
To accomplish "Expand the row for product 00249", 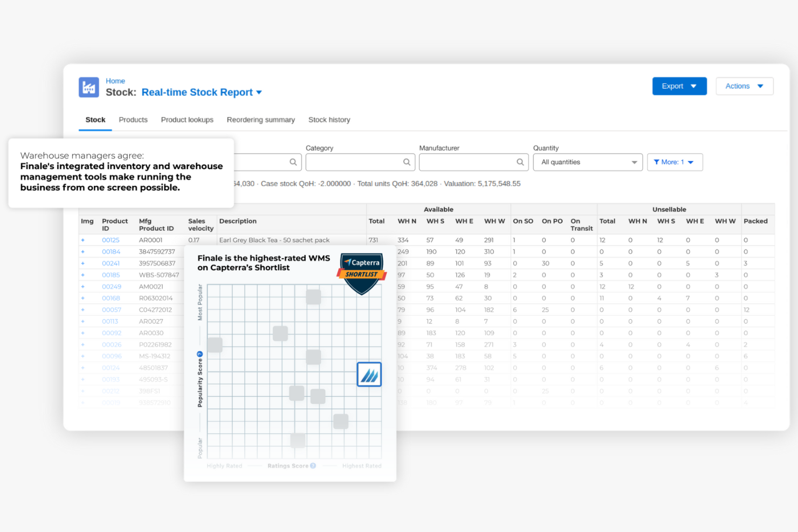I will 83,287.
